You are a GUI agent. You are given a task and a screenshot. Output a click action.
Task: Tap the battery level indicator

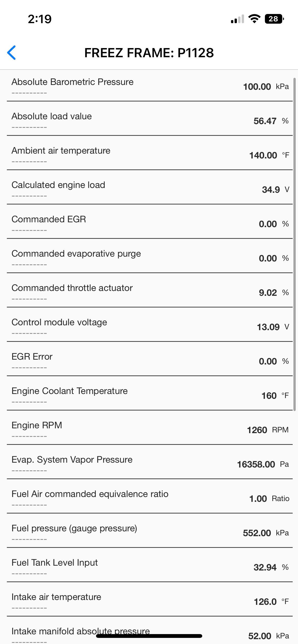tap(274, 19)
